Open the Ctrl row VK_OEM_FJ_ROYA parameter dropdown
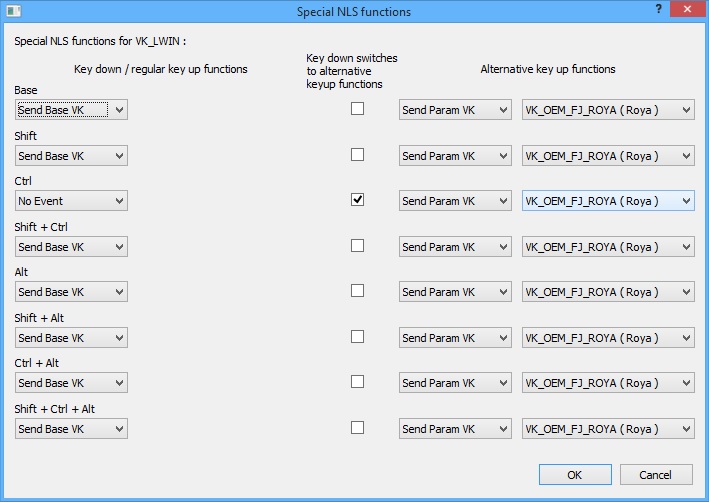 click(608, 201)
